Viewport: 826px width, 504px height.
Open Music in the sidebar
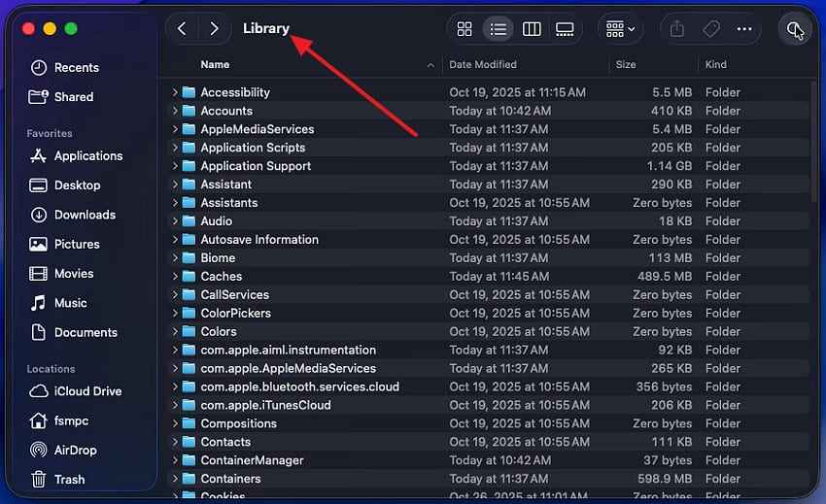click(x=58, y=303)
